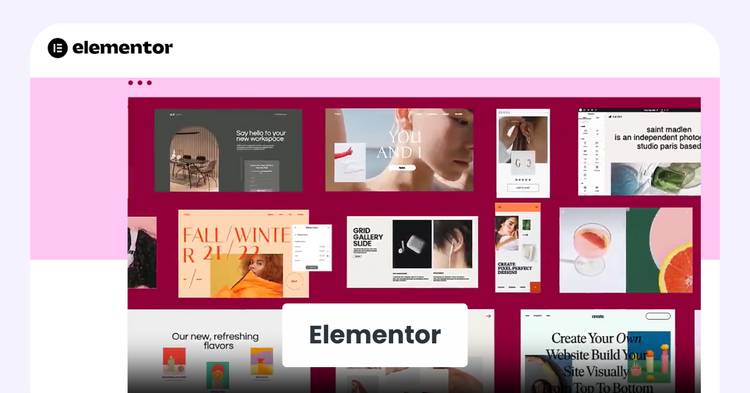Click the round orange button in Fall/Winter template

(x=294, y=281)
